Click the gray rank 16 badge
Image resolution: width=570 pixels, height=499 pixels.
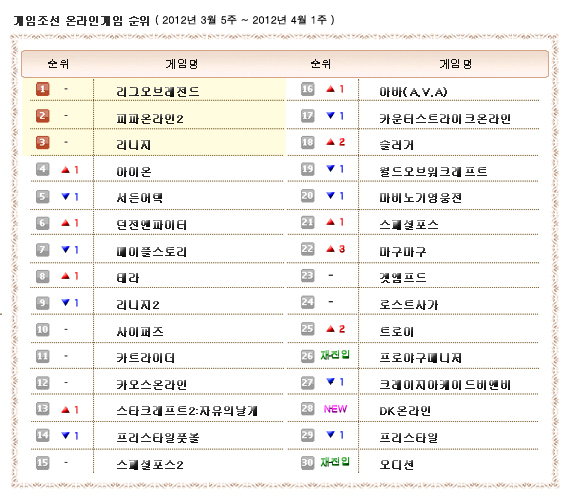[x=308, y=89]
